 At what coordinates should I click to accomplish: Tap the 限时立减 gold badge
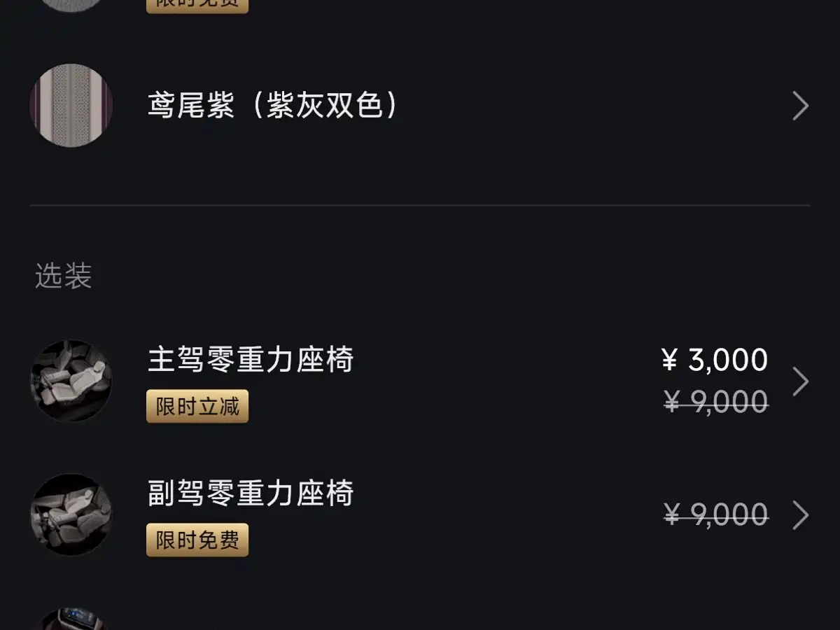197,406
